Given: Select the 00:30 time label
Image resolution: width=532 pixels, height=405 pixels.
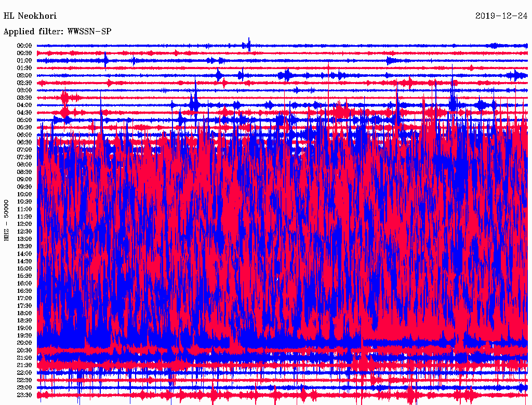Looking at the screenshot, I should point(24,53).
